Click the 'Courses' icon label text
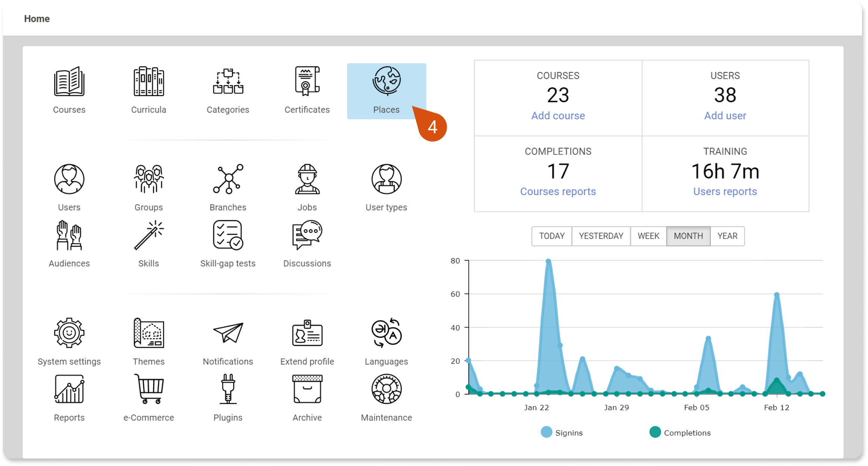This screenshot has height=466, width=868. click(x=69, y=110)
